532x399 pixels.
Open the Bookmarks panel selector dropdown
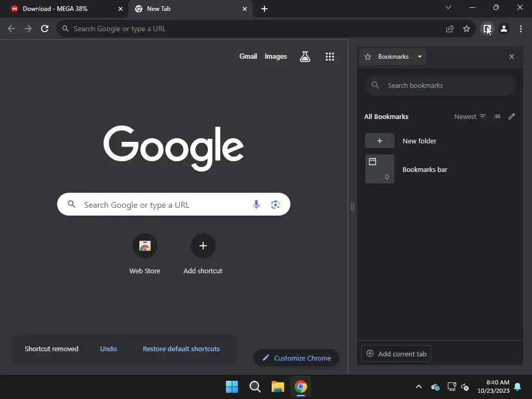pos(393,57)
